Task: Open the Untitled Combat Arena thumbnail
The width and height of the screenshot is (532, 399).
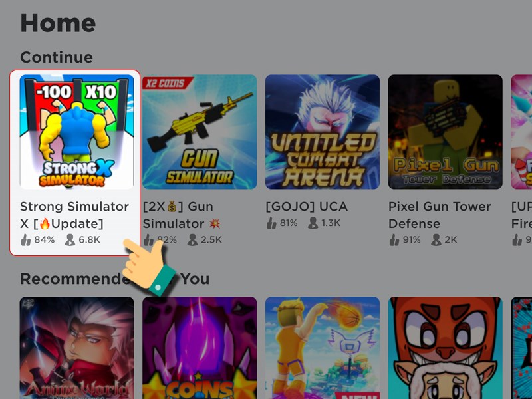Action: point(323,132)
